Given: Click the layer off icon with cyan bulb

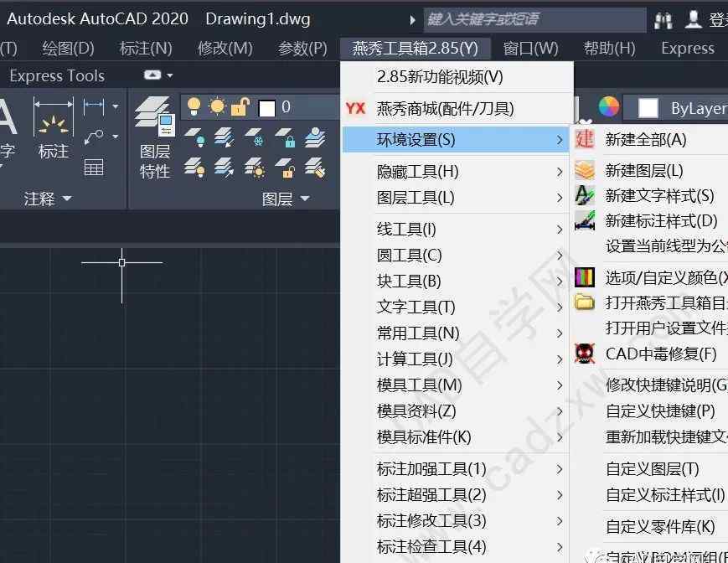Looking at the screenshot, I should 194,137.
